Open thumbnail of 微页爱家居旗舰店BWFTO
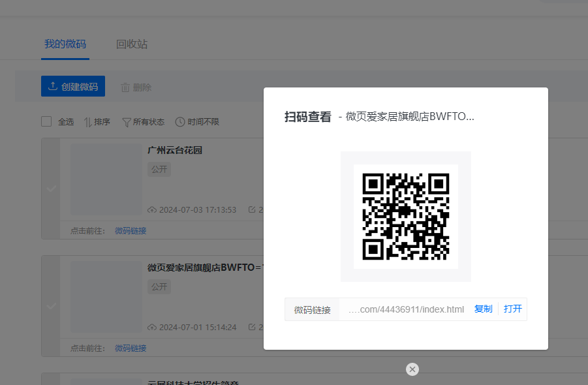 click(x=106, y=296)
